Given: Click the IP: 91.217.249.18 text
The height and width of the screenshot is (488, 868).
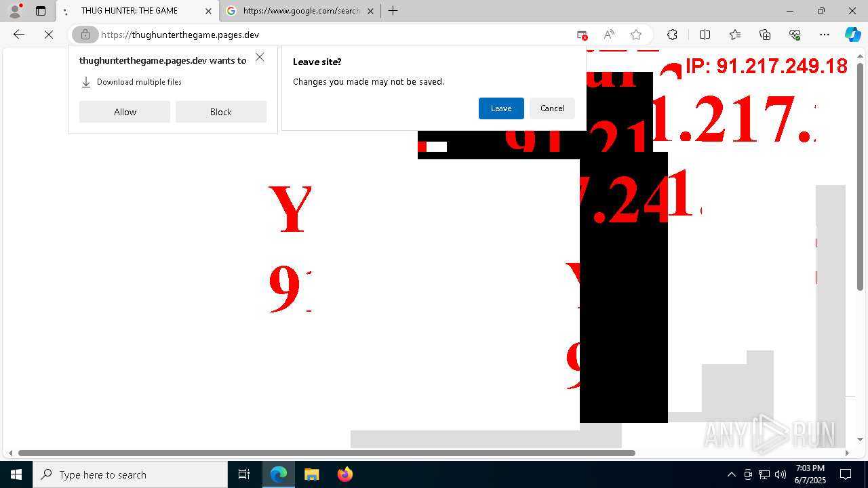Looking at the screenshot, I should click(x=766, y=66).
